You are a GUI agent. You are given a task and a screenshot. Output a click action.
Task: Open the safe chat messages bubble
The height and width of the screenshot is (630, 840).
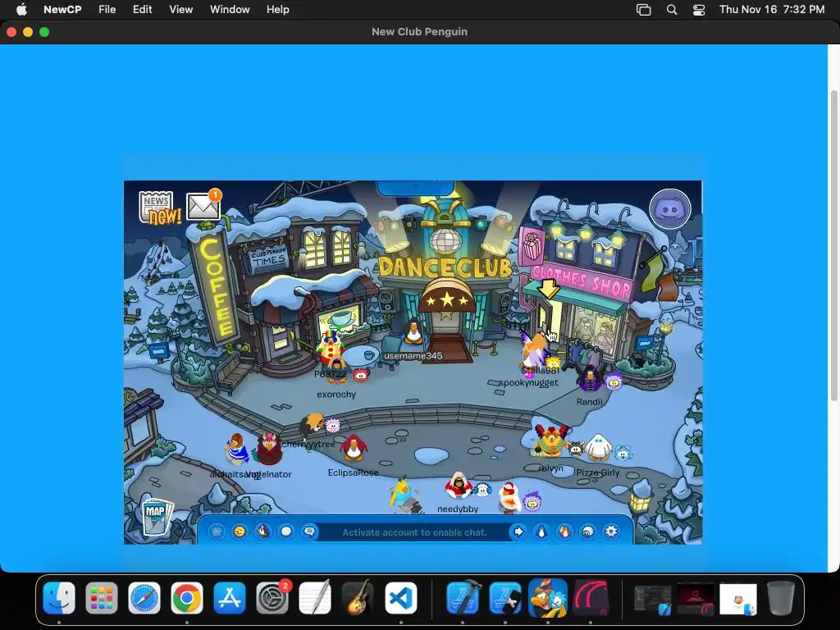[309, 532]
